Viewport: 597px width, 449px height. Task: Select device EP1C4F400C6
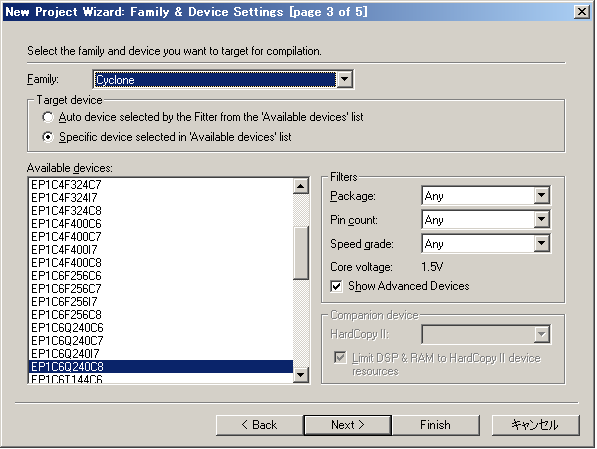tap(161, 224)
